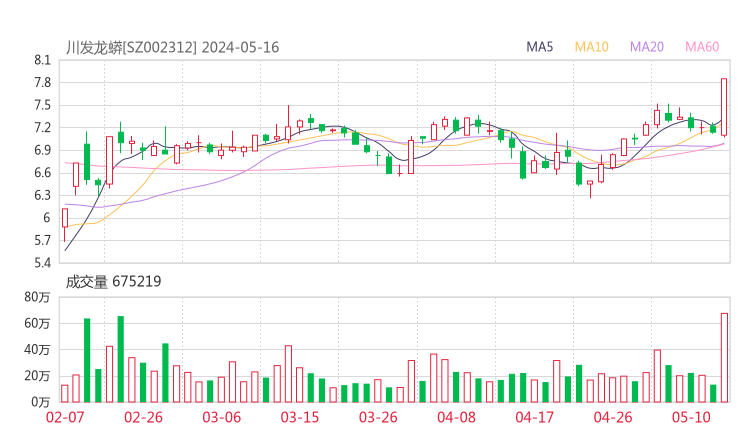
Task: Click the 5.7 price axis label
Action: pos(42,241)
